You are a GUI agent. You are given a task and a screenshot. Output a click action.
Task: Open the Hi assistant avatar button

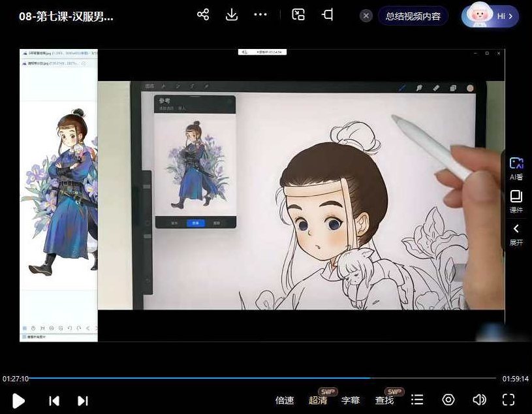point(490,16)
